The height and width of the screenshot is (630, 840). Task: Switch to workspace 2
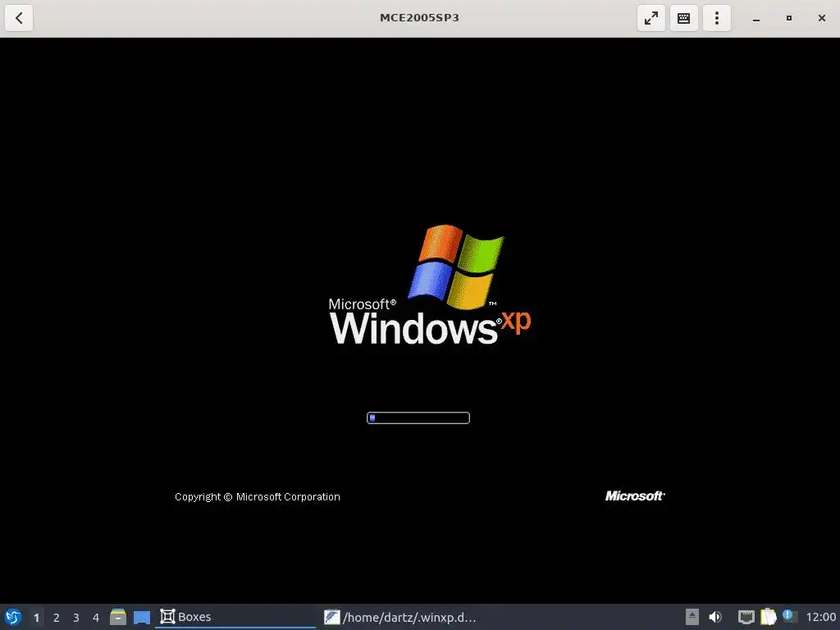57,618
